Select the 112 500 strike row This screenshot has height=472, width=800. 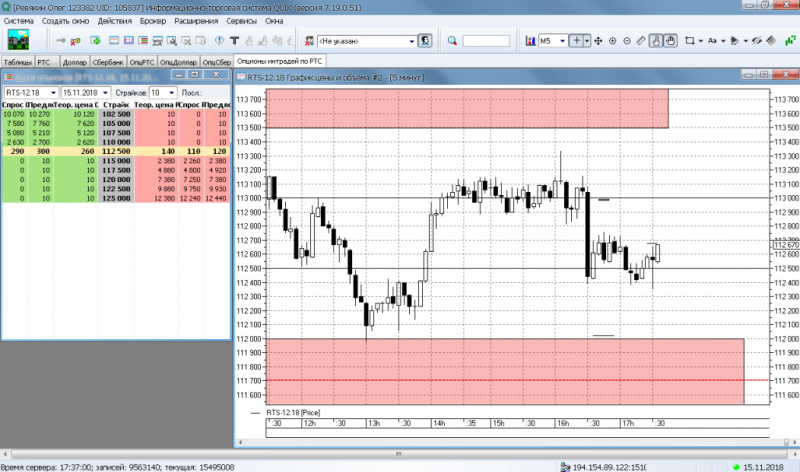[116, 152]
